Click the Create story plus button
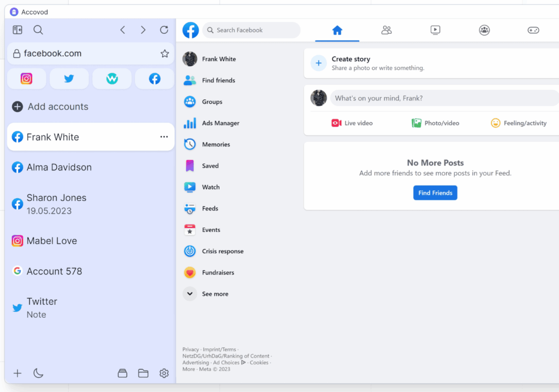Viewport: 559px width, 392px height. (x=319, y=63)
